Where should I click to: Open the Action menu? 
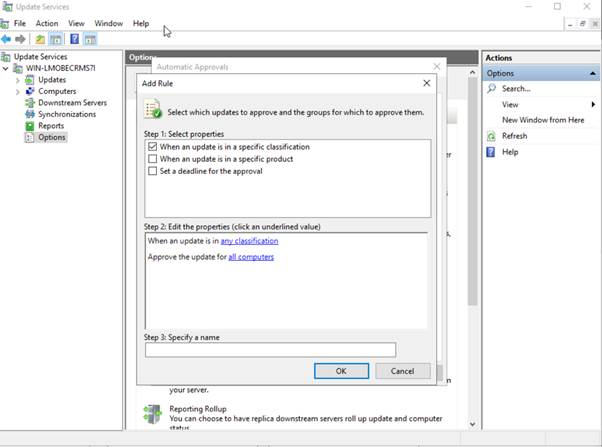click(47, 23)
